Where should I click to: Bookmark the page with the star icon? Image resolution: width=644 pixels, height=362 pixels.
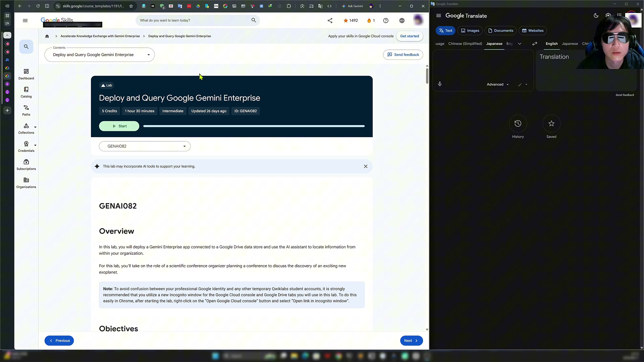pyautogui.click(x=131, y=6)
